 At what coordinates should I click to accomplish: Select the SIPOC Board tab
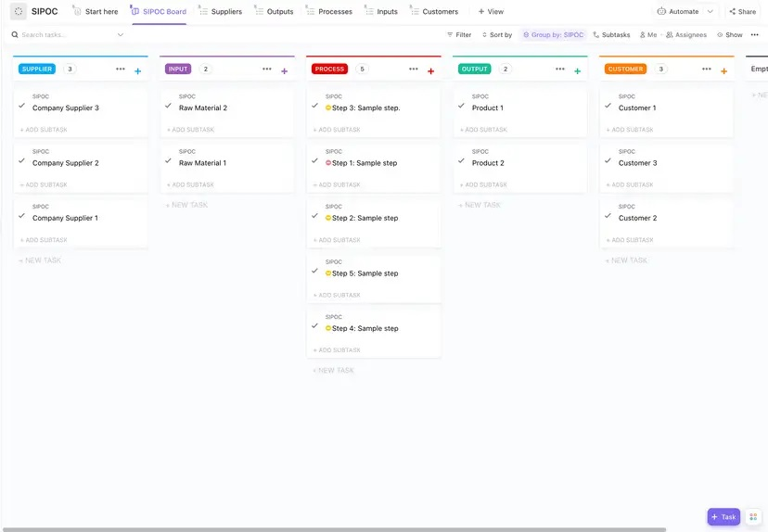click(159, 11)
